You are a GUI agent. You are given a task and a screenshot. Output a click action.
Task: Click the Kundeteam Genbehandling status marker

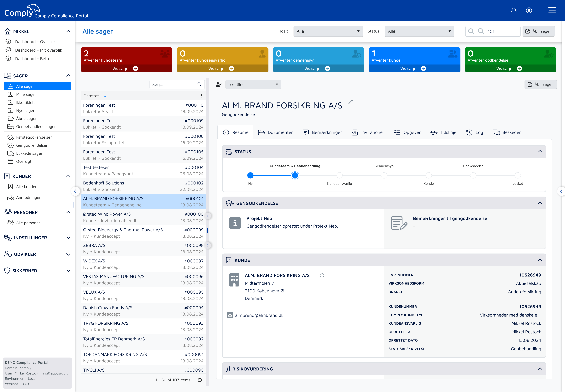(295, 175)
